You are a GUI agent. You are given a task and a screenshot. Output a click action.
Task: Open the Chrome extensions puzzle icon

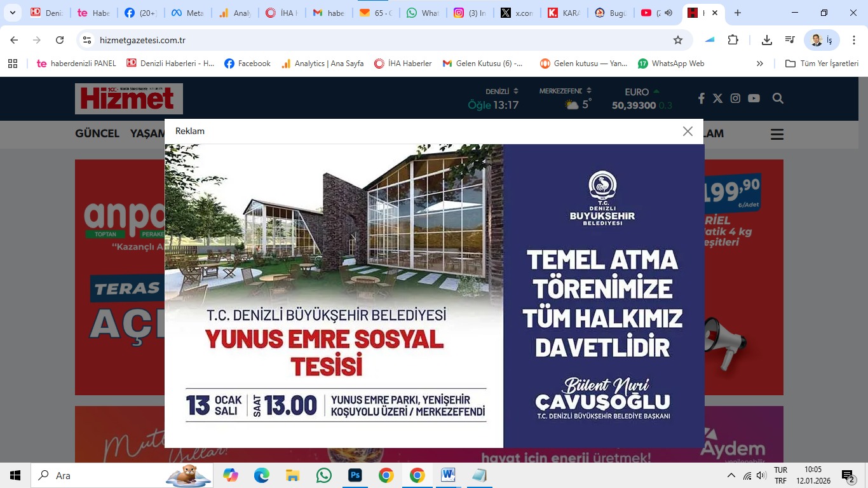733,40
